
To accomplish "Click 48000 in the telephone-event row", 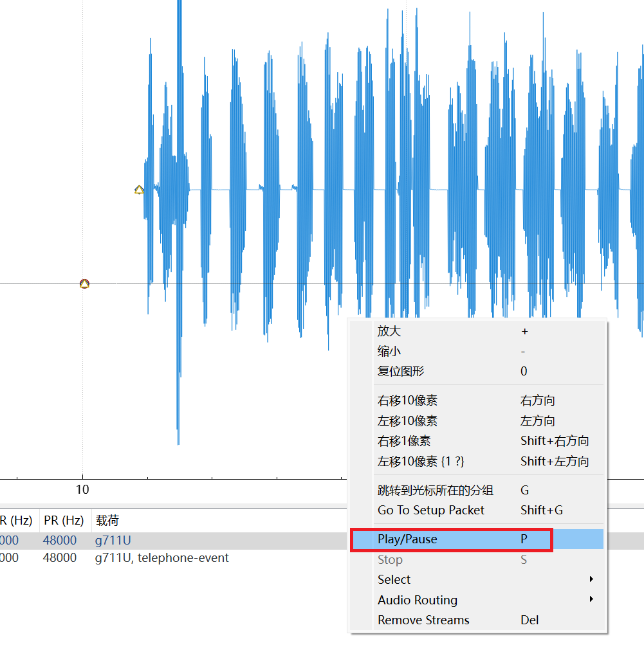I will [x=60, y=557].
